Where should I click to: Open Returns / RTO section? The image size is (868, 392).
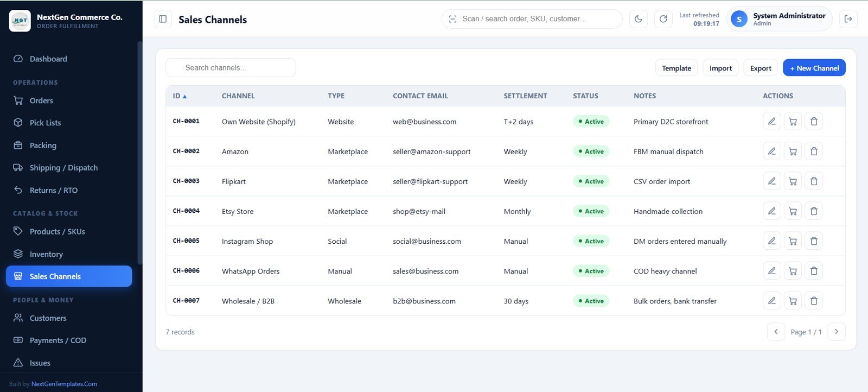(69, 191)
